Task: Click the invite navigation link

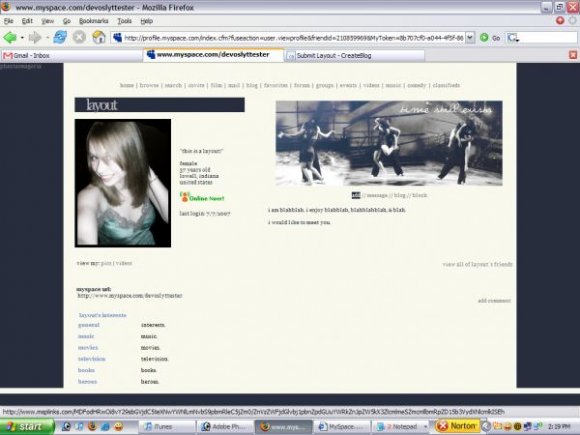Action: [x=196, y=85]
